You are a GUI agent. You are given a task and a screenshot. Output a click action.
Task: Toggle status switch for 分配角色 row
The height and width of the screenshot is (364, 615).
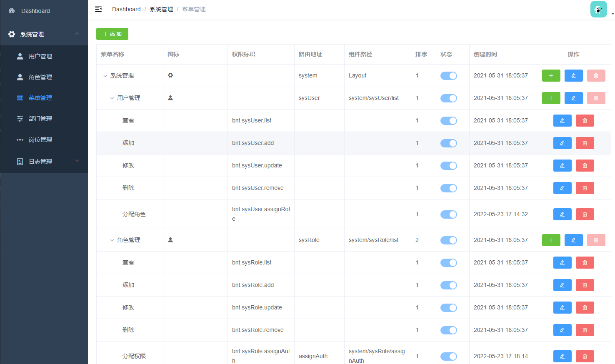449,214
